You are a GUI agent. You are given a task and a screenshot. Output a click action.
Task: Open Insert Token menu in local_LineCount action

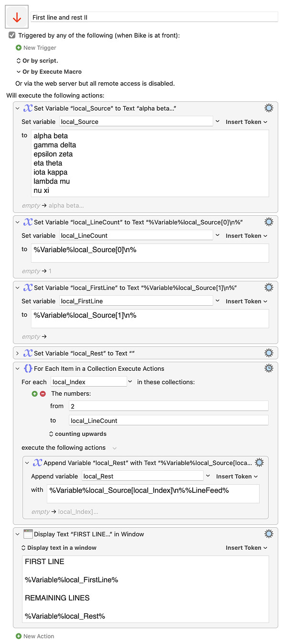246,236
